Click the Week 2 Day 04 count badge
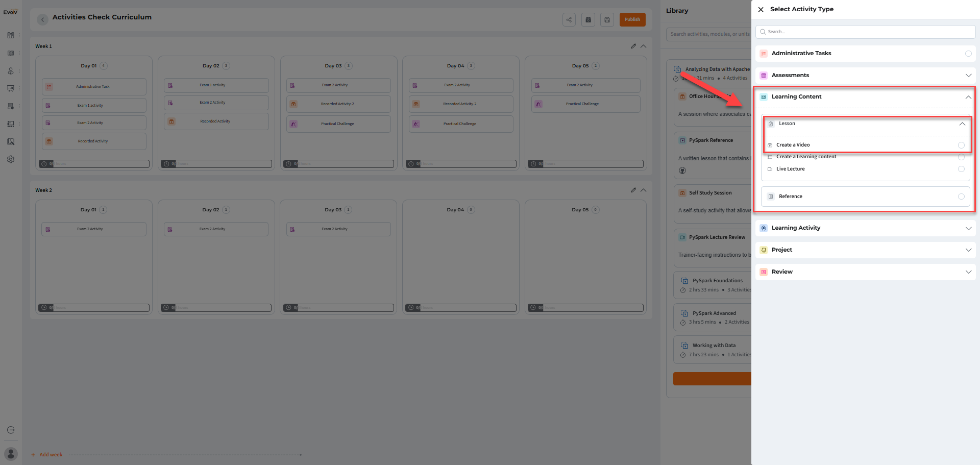This screenshot has height=465, width=980. [x=471, y=210]
